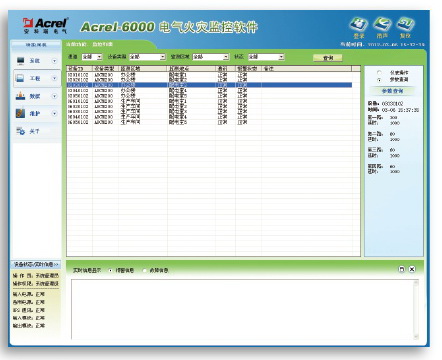Click the login icon at top right

pyautogui.click(x=359, y=25)
